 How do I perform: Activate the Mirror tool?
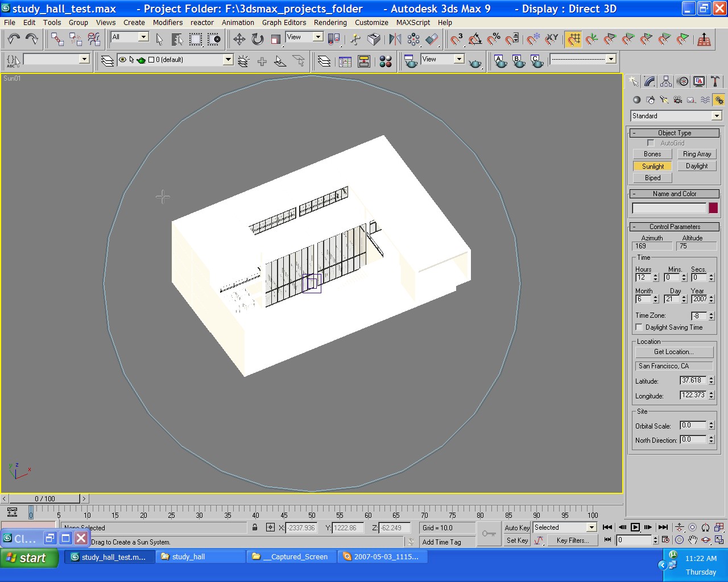tap(395, 39)
